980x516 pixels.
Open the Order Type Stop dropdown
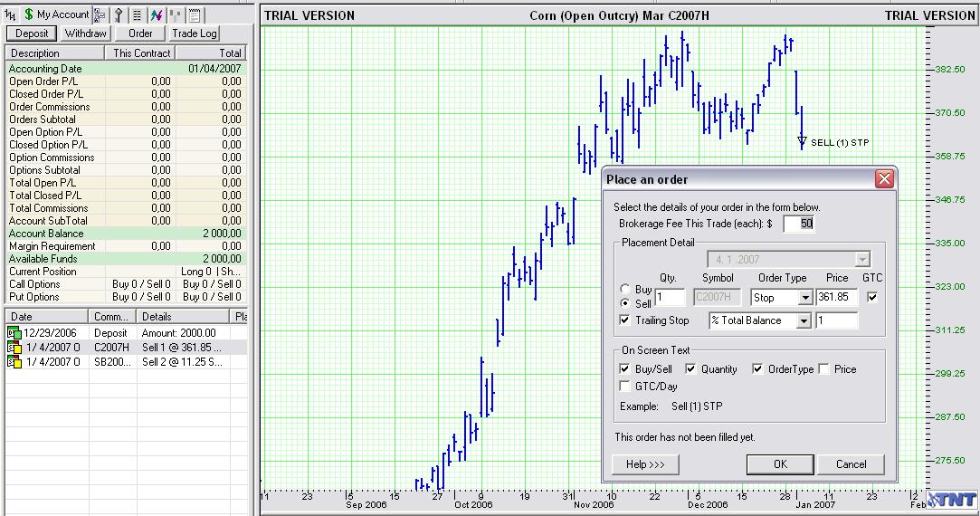point(805,298)
